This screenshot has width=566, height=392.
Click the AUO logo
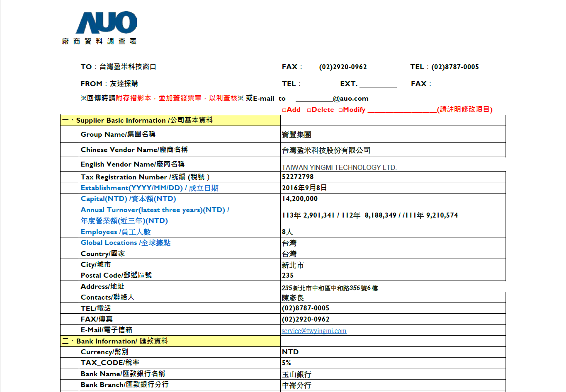(x=106, y=23)
